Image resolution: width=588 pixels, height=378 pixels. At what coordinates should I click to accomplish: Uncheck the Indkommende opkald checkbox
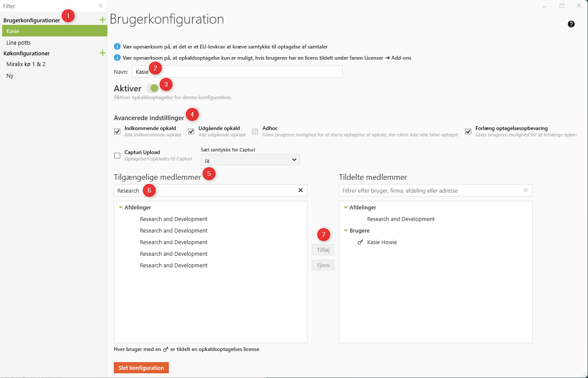pos(117,131)
